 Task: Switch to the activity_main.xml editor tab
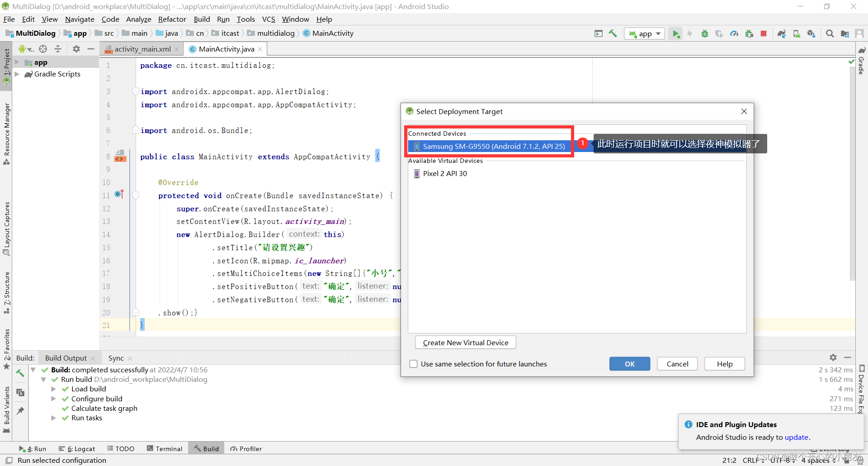tap(142, 49)
